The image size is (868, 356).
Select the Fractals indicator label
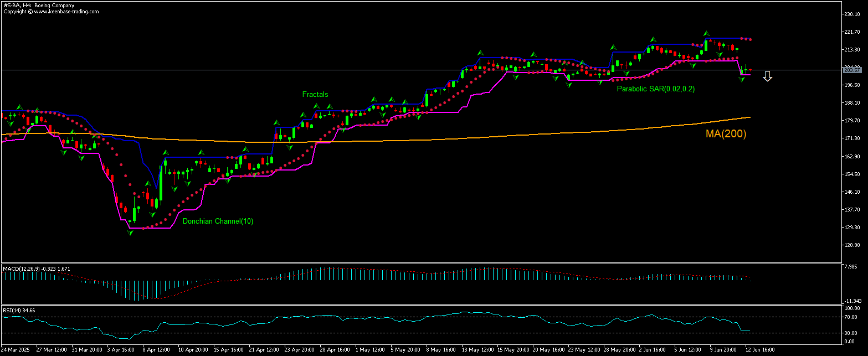315,95
